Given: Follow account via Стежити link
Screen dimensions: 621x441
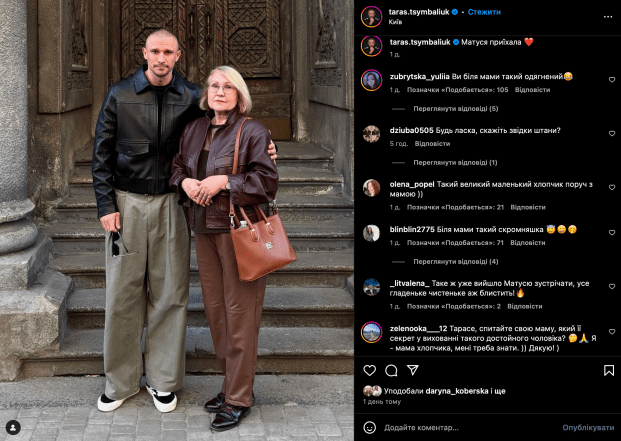Looking at the screenshot, I should 484,12.
